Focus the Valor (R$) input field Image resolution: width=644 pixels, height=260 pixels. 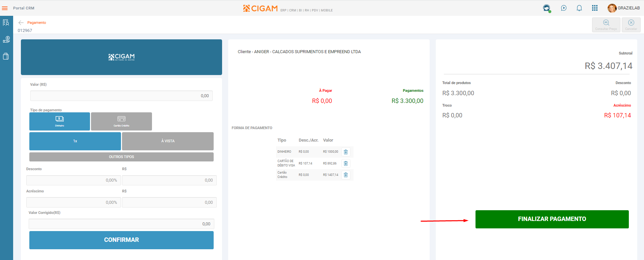point(121,96)
